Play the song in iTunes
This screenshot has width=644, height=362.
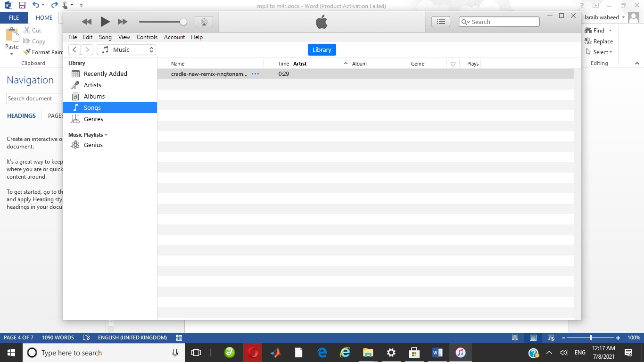click(105, 22)
